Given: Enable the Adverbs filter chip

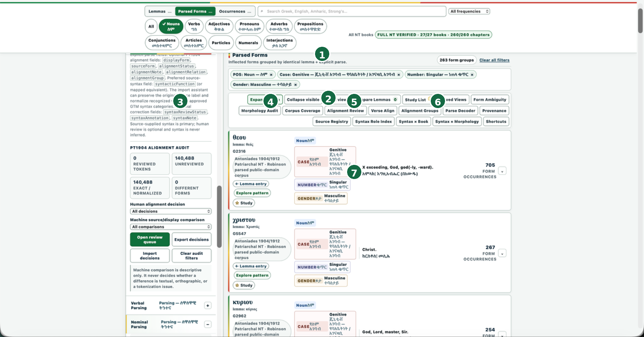Looking at the screenshot, I should (279, 26).
